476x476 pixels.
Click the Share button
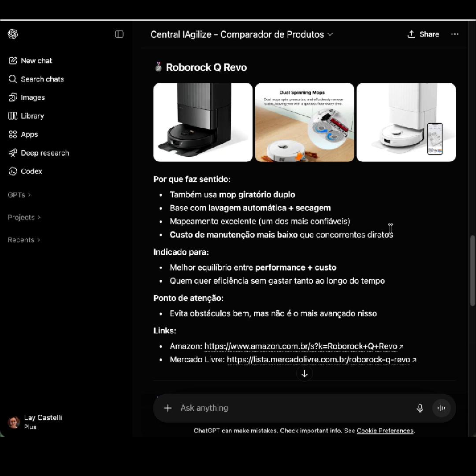(x=423, y=34)
